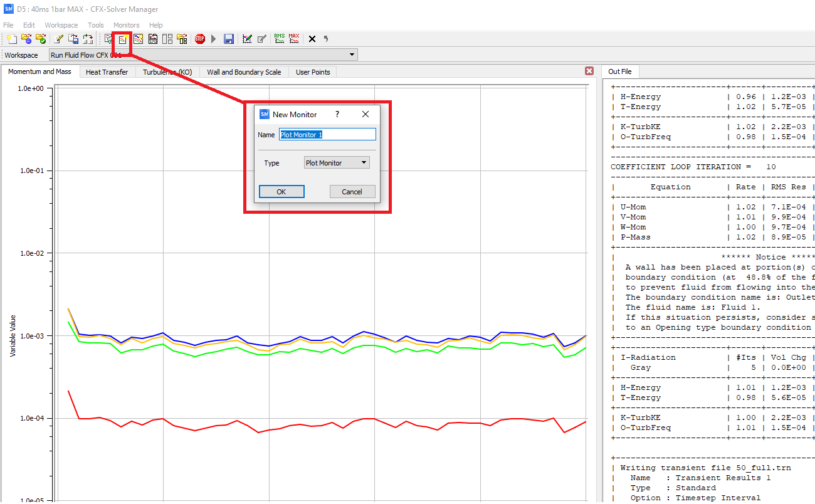
Task: Start the solver run with the play icon
Action: [x=213, y=39]
